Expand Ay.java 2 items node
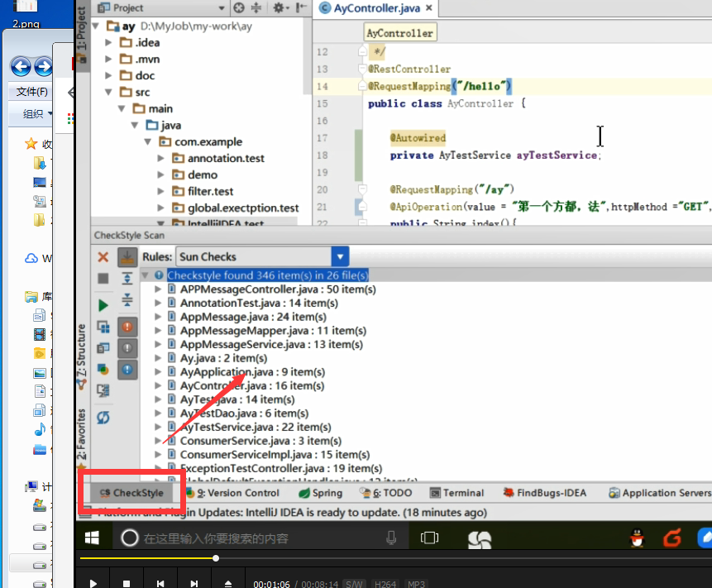The height and width of the screenshot is (588, 712). pos(158,358)
